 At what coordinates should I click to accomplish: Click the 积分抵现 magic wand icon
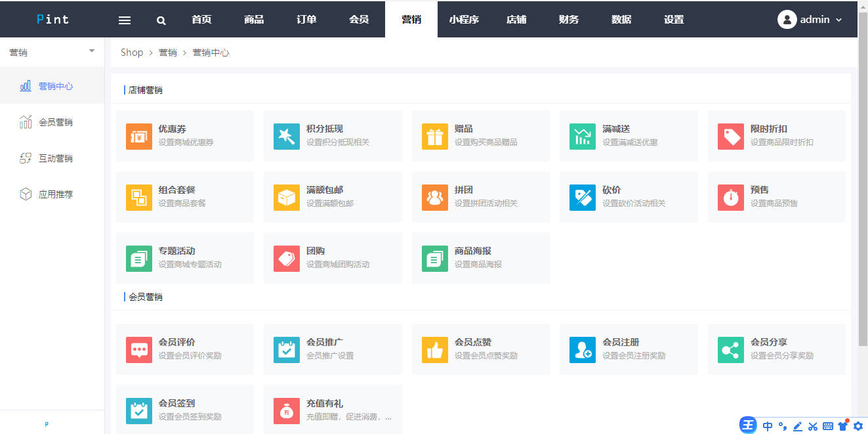[287, 136]
